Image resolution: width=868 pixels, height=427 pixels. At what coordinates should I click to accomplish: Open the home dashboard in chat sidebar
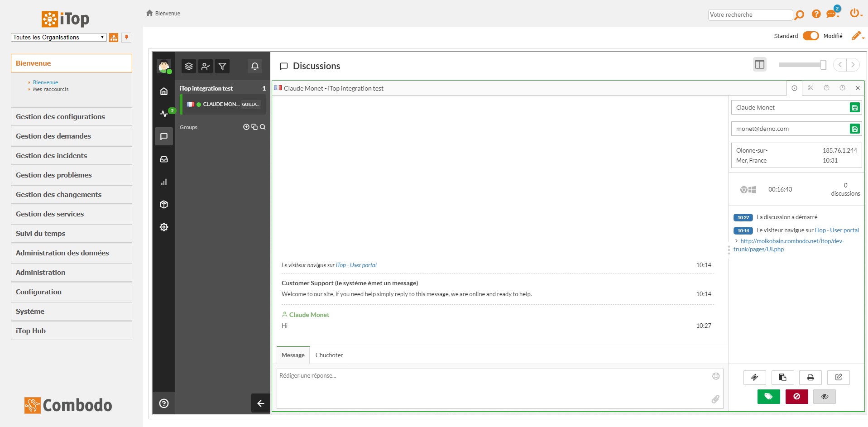tap(164, 91)
